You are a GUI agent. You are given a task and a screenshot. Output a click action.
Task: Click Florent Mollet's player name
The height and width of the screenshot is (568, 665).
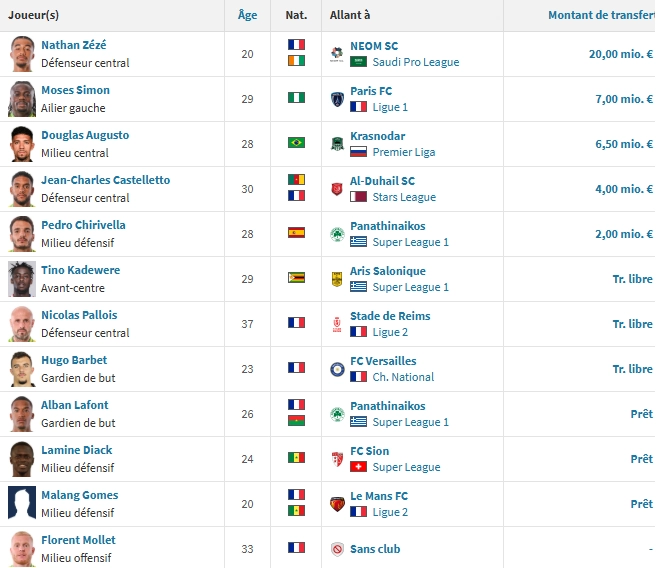pos(78,540)
